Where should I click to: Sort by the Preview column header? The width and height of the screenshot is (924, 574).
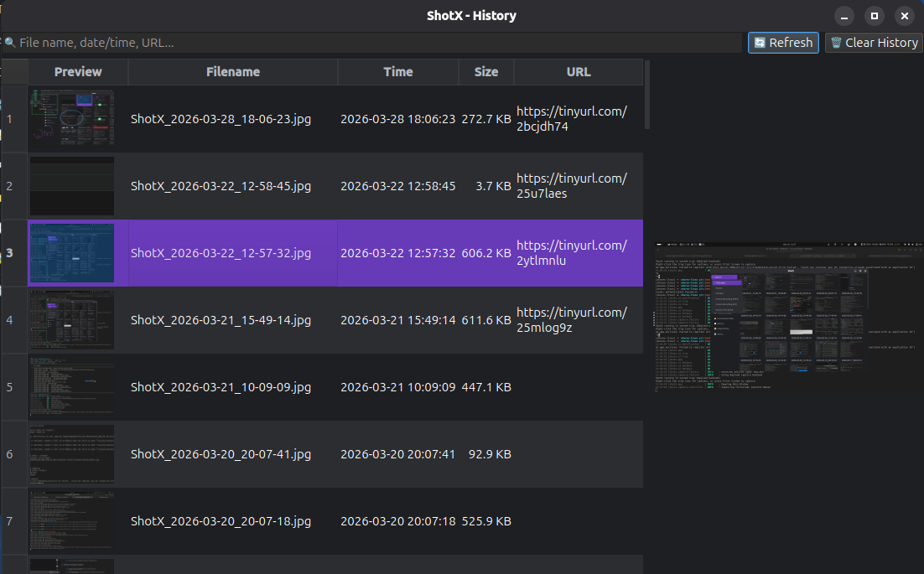tap(78, 72)
